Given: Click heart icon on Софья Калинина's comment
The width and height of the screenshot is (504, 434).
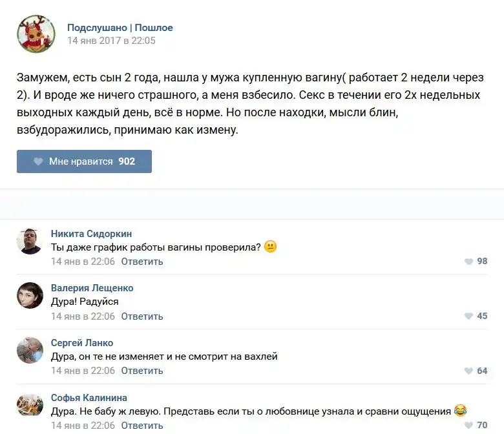Looking at the screenshot, I should coord(469,426).
